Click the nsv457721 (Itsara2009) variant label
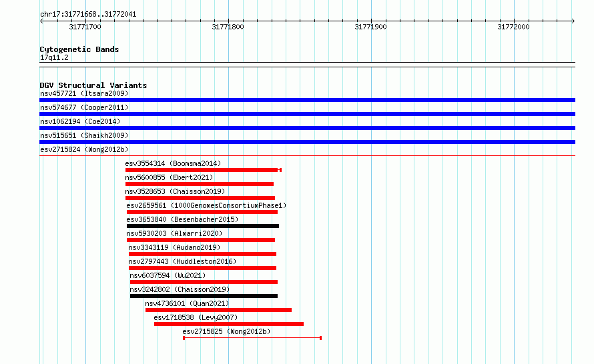Viewport: 594px width, 364px height. (84, 93)
